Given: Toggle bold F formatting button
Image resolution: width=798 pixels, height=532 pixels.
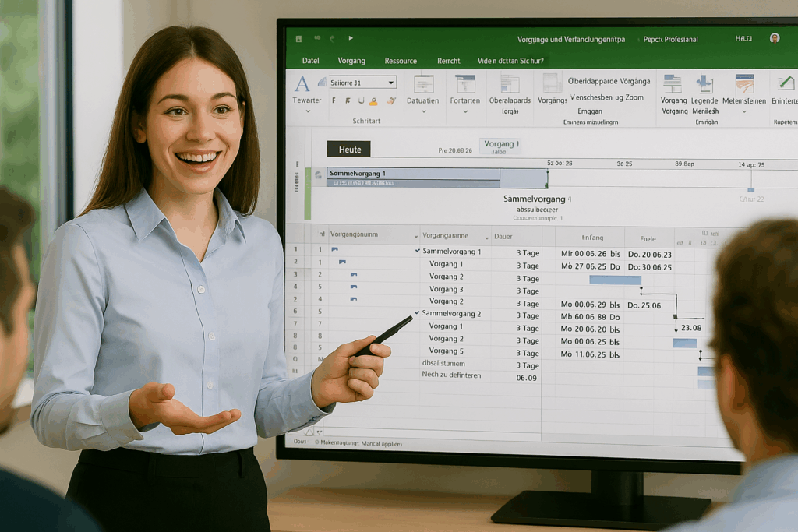Looking at the screenshot, I should click(x=334, y=100).
